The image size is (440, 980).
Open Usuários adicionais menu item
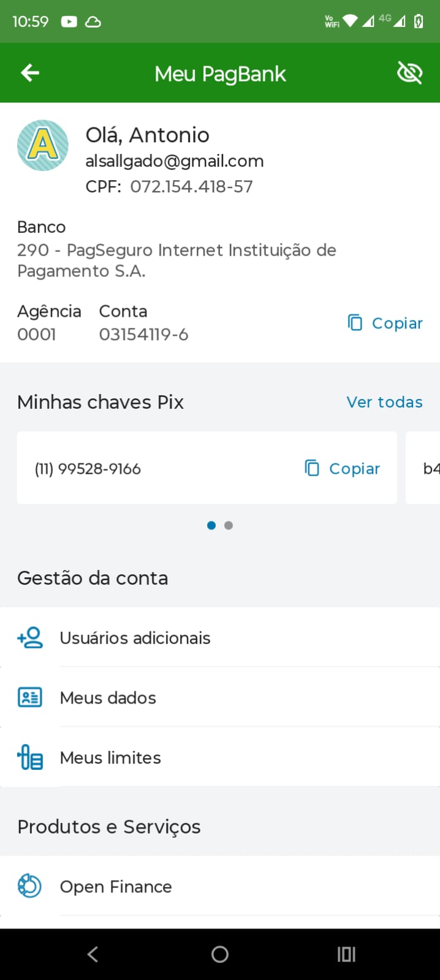coord(135,638)
